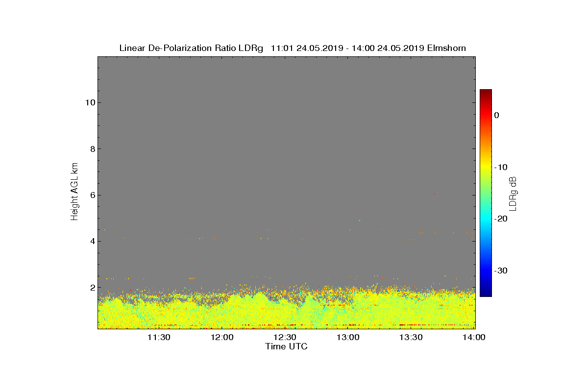The image size is (588, 392).
Task: Click the height tick label 4
Action: click(x=92, y=241)
